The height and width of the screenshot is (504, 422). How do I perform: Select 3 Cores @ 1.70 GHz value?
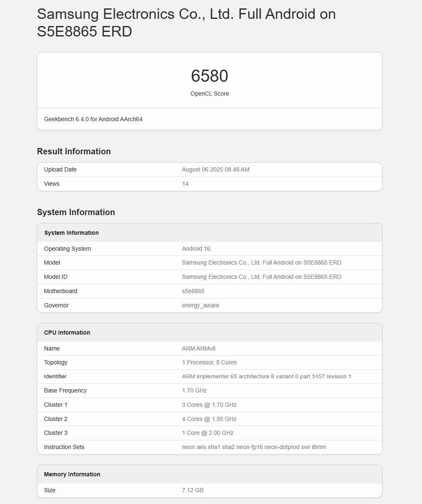[209, 405]
